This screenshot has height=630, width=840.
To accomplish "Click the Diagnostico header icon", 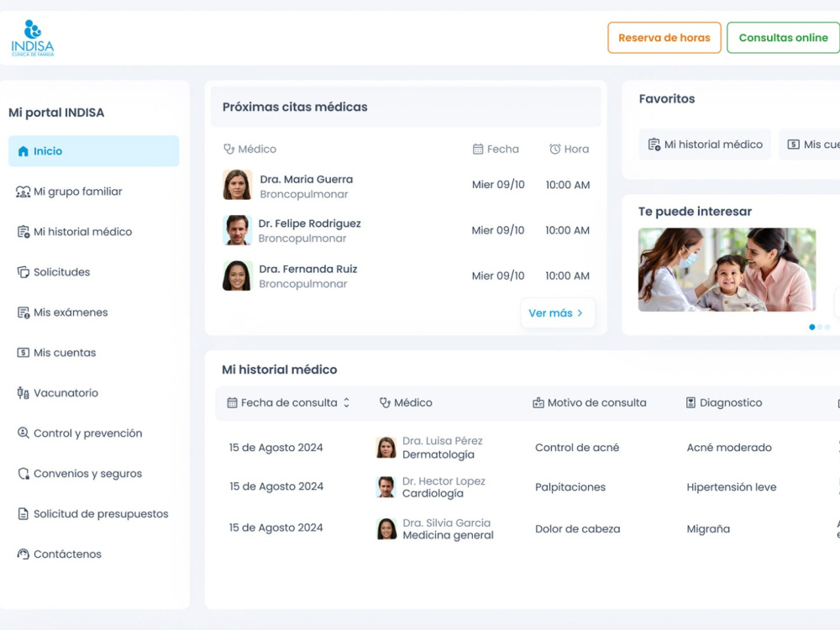I will 691,402.
